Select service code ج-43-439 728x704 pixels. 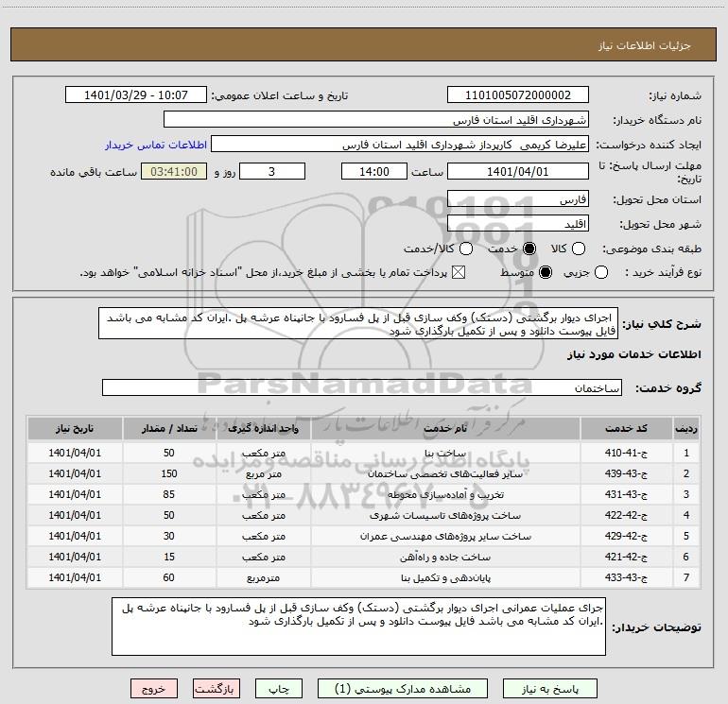626,473
